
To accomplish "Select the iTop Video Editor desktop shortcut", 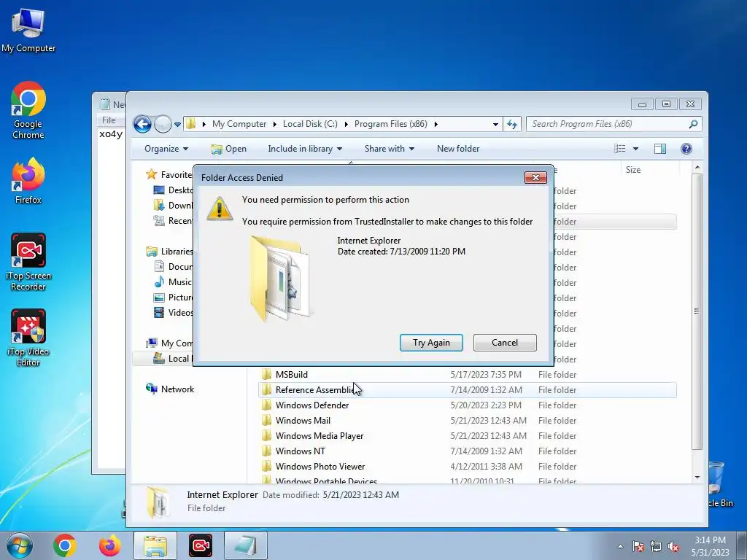I will [28, 338].
